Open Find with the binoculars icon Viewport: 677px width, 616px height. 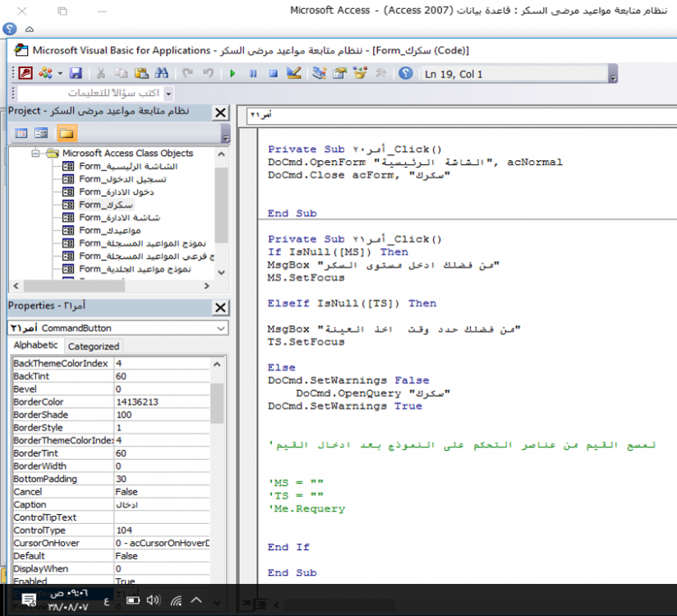(162, 73)
